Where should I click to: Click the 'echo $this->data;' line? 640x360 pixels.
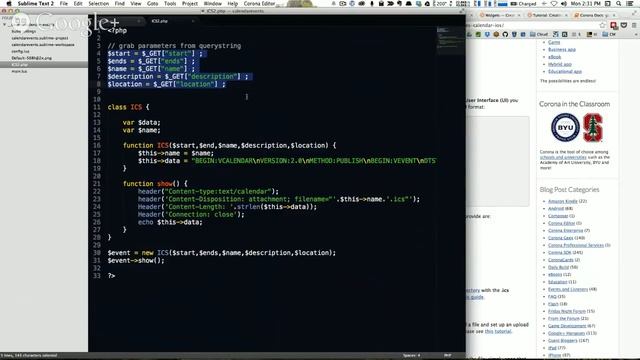[170, 222]
